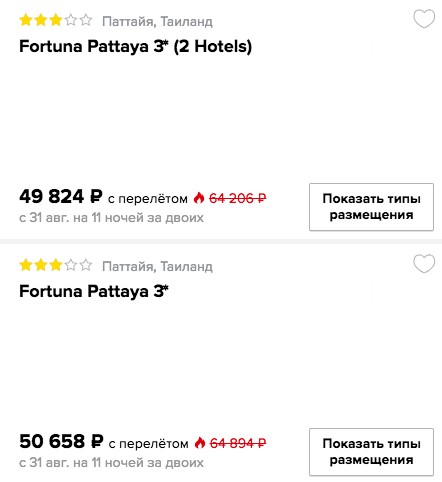Click the 49 824 ₽ price
The height and width of the screenshot is (482, 442).
coord(61,196)
